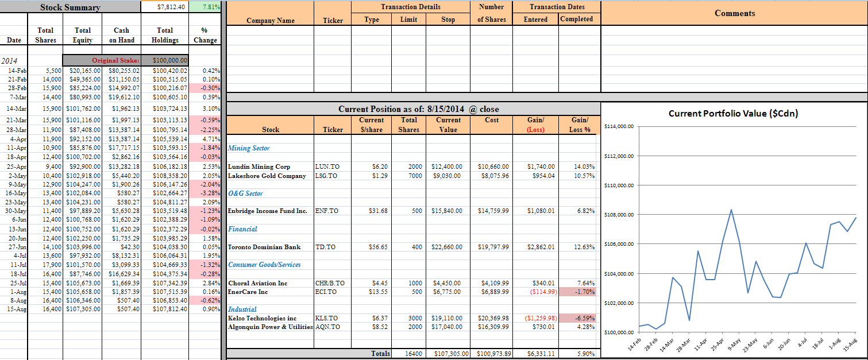
Task: Select the "O&G Sector" heading
Action: coord(245,193)
